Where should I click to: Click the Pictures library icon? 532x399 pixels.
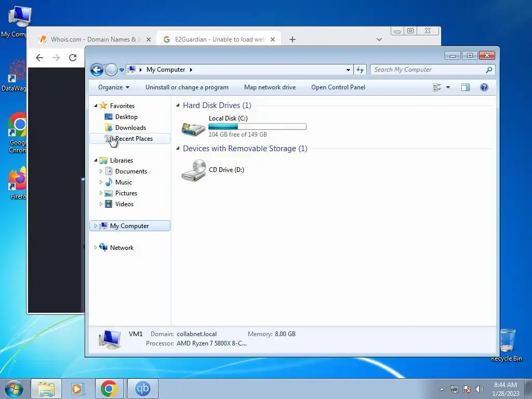(x=109, y=193)
